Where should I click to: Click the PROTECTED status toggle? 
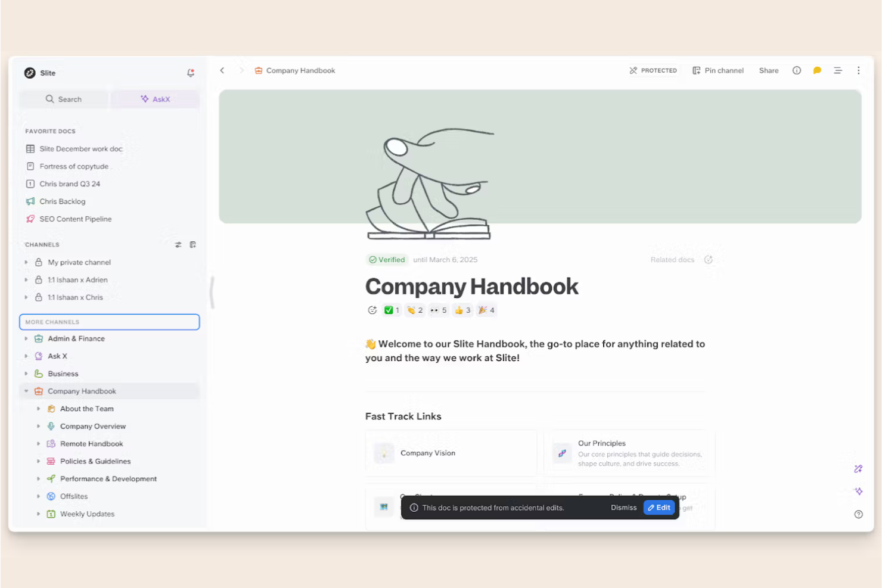(653, 70)
